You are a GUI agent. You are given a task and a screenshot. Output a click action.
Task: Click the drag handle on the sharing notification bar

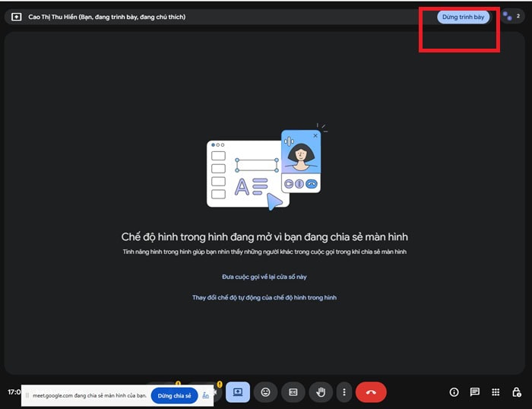[27, 395]
